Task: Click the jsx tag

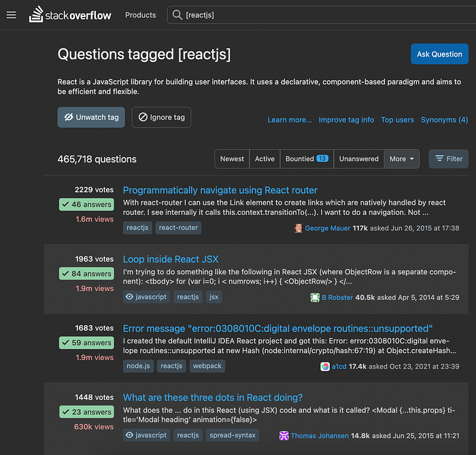Action: pyautogui.click(x=214, y=297)
